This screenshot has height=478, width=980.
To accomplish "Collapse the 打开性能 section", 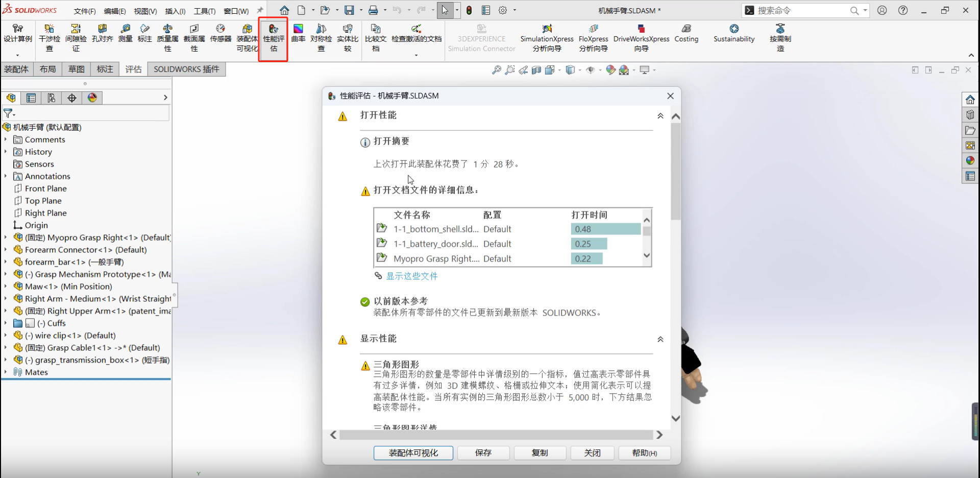I will pyautogui.click(x=660, y=116).
